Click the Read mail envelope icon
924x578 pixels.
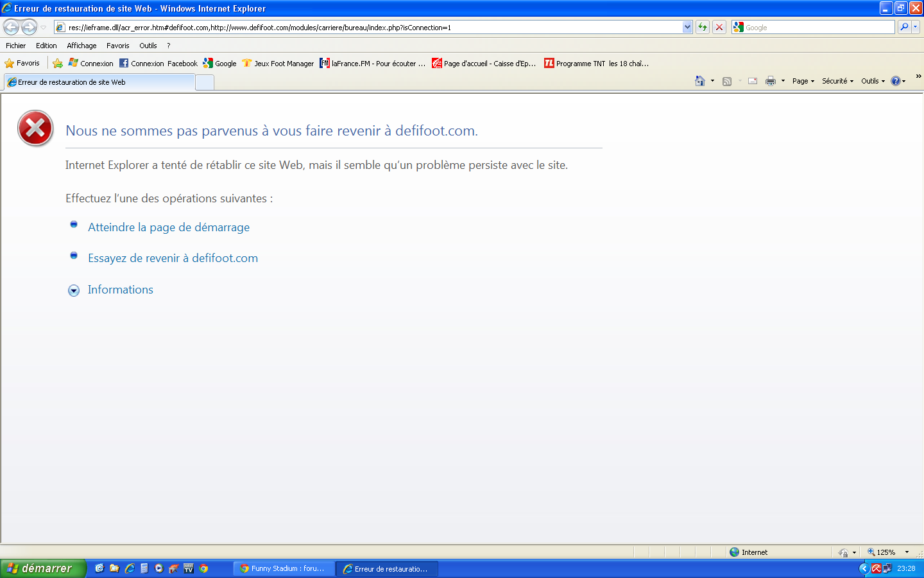tap(753, 81)
